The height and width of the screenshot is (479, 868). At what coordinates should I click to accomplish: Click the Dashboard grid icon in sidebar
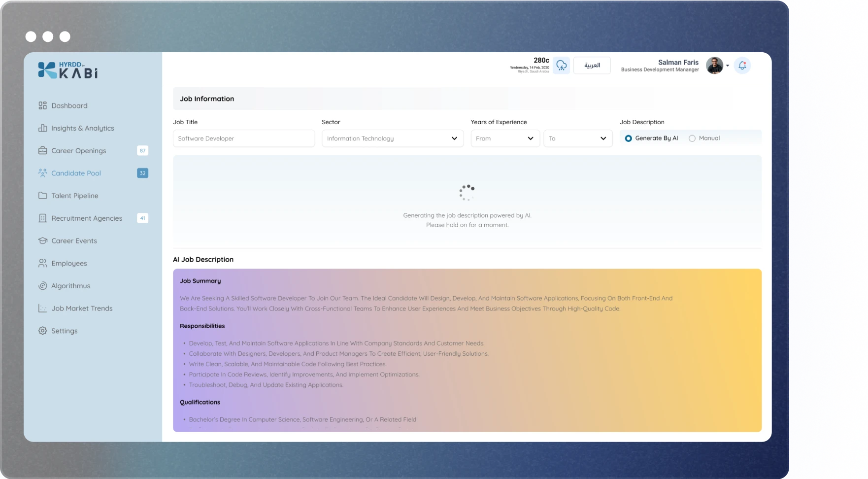point(43,105)
